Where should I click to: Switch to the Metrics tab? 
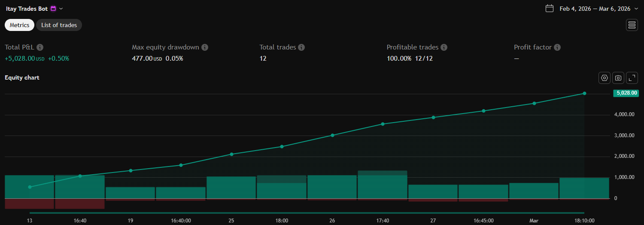[19, 25]
